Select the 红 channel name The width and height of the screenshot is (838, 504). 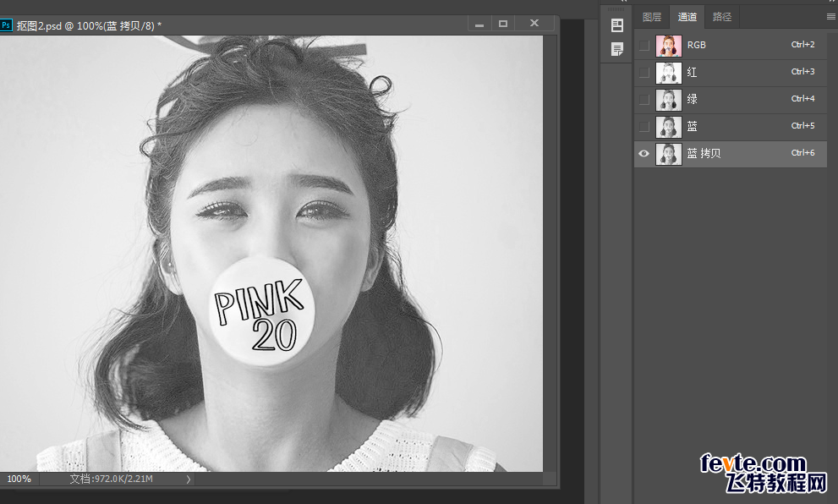click(x=692, y=72)
